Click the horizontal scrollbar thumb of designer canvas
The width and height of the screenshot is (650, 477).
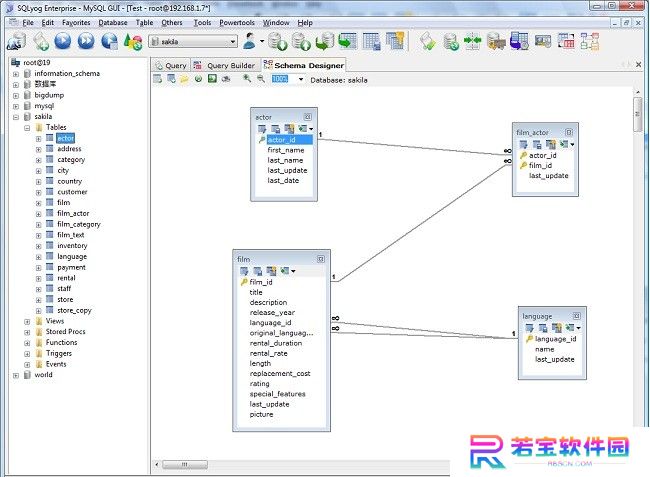pos(185,465)
